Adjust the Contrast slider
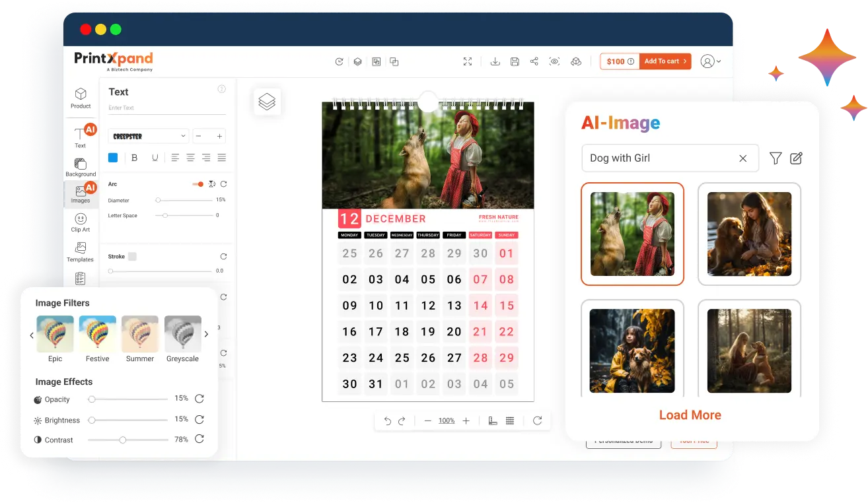Image resolution: width=868 pixels, height=503 pixels. 128,440
